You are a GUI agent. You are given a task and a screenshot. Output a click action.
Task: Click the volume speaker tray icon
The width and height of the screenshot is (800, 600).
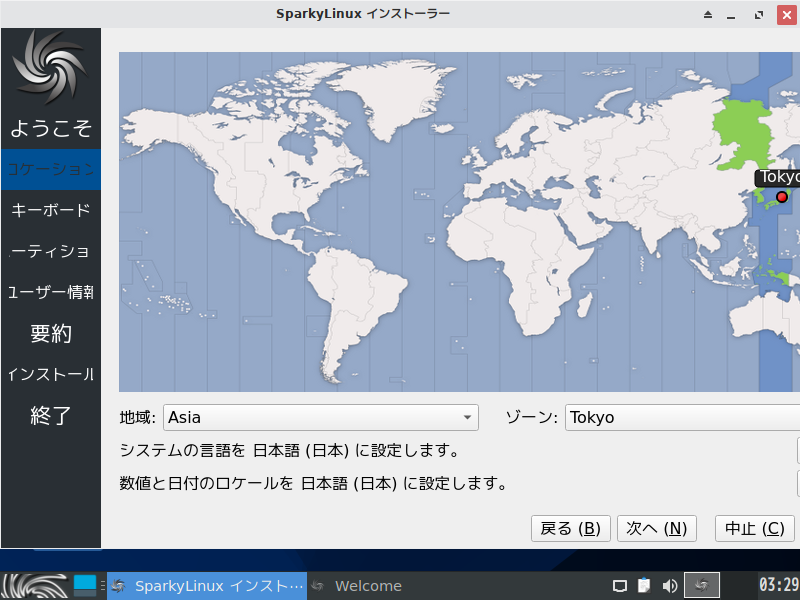(669, 586)
